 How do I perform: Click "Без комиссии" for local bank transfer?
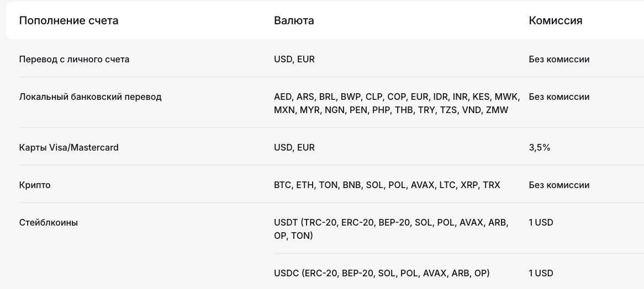coord(559,97)
